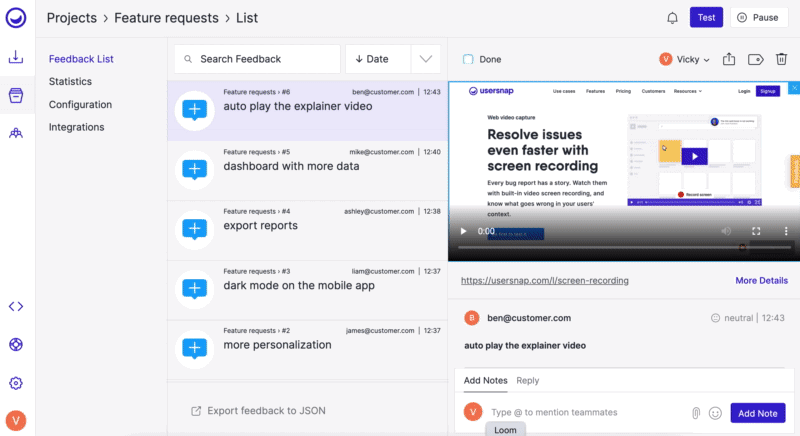Click feedback icon for auto play item
This screenshot has width=800, height=436.
click(x=194, y=110)
